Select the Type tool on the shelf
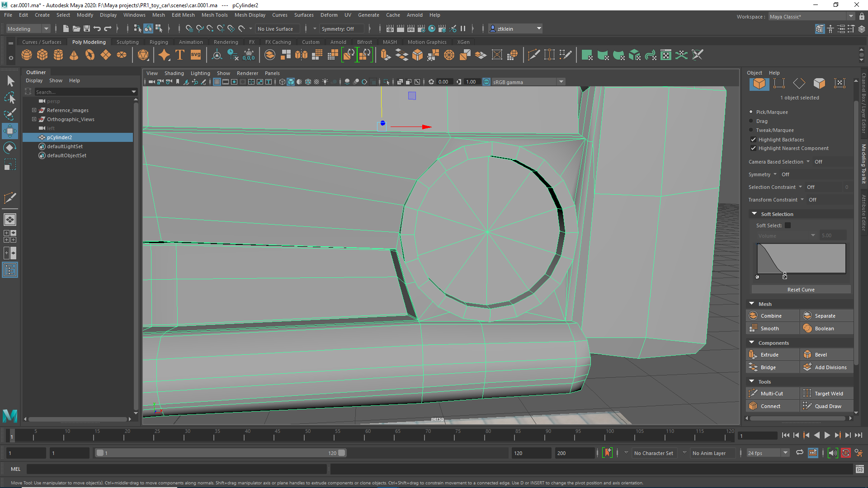868x488 pixels. click(179, 55)
